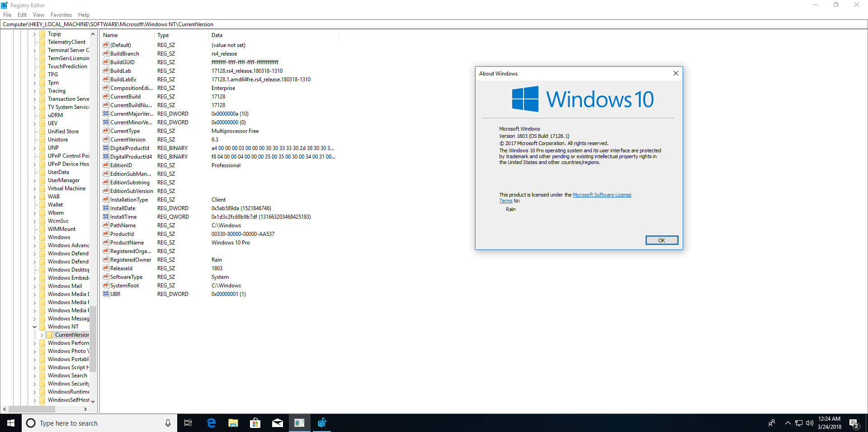Select the BuildLabEx value row
The image size is (868, 432).
click(x=220, y=79)
